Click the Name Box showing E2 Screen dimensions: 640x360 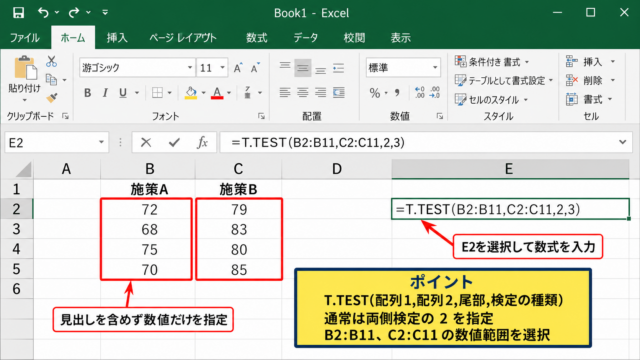[57, 142]
